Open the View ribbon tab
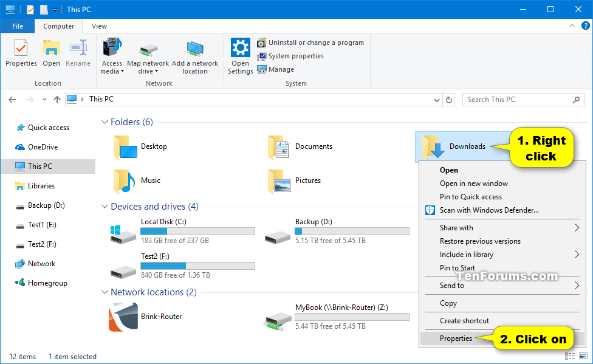 99,26
